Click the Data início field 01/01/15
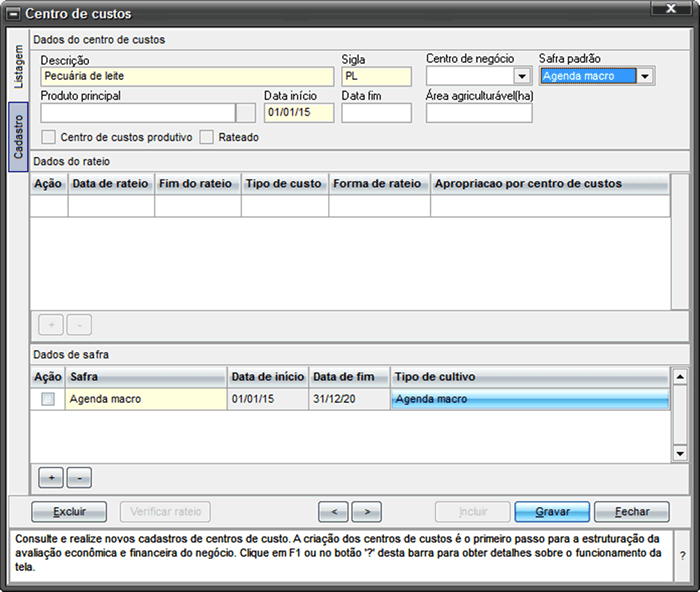The width and height of the screenshot is (700, 592). tap(299, 113)
